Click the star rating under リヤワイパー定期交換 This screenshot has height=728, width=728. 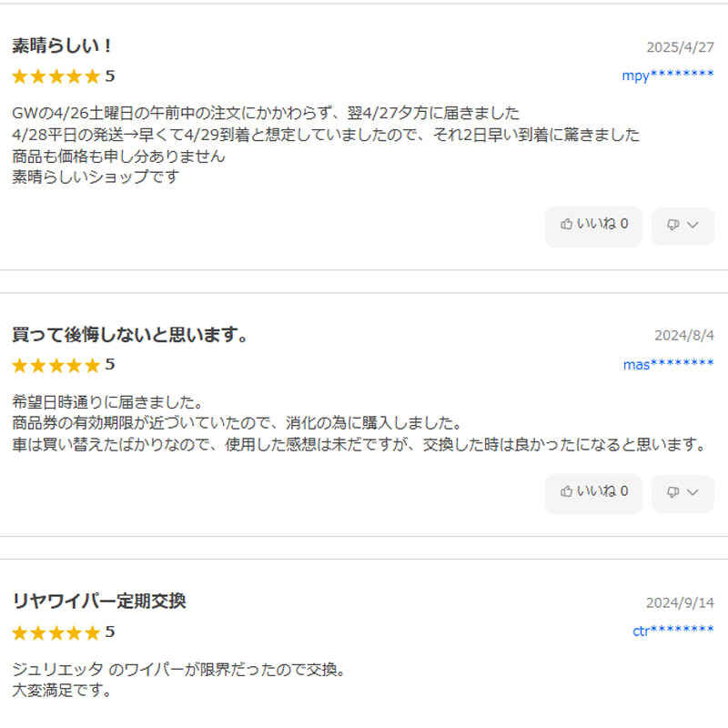(56, 632)
